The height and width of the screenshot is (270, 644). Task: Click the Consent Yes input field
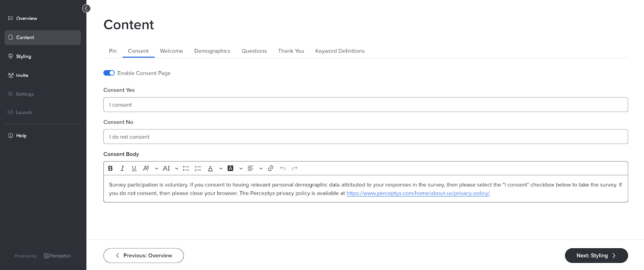click(365, 104)
